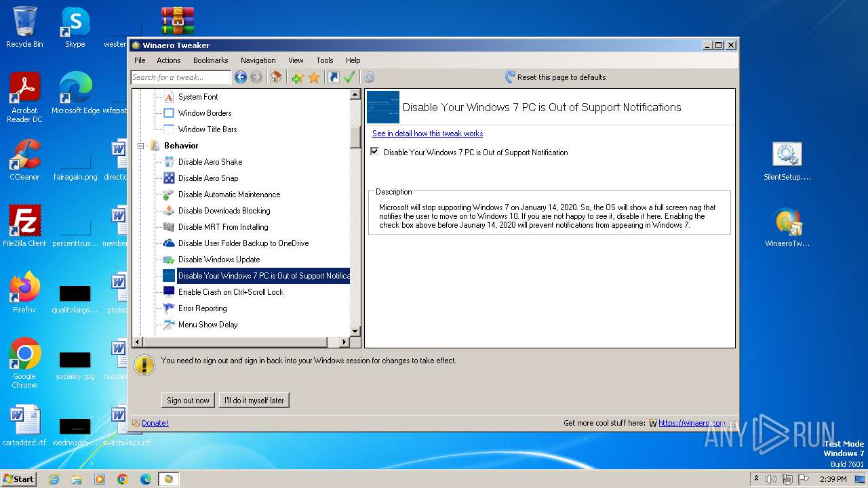Open the Navigation menu
The width and height of the screenshot is (868, 488).
[x=258, y=60]
